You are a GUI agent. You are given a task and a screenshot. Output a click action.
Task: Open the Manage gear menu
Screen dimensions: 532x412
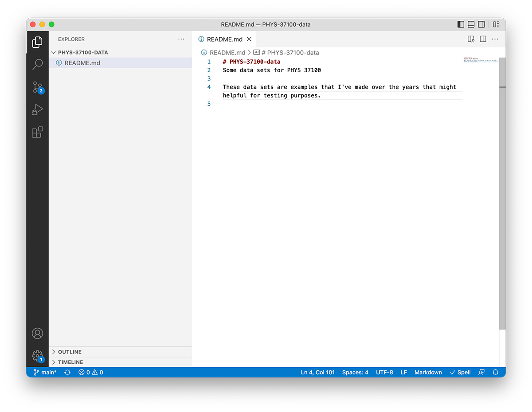coord(37,355)
